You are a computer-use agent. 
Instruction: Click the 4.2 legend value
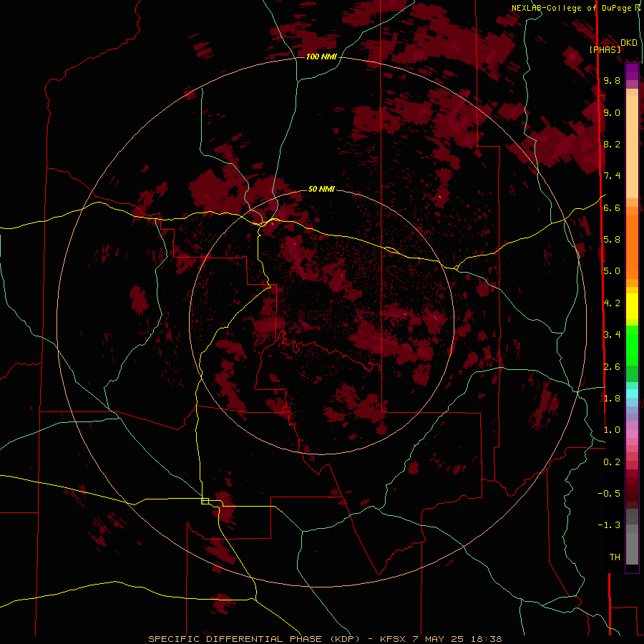tap(612, 303)
